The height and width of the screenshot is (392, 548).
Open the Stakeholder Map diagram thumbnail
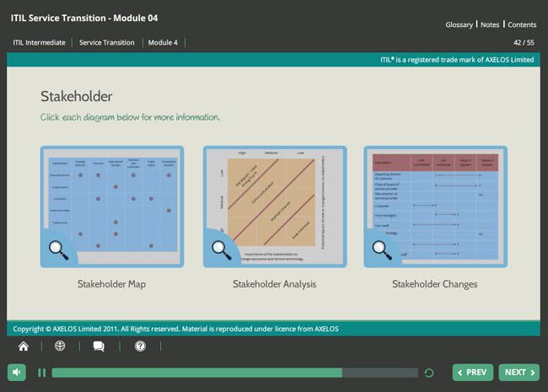click(112, 207)
